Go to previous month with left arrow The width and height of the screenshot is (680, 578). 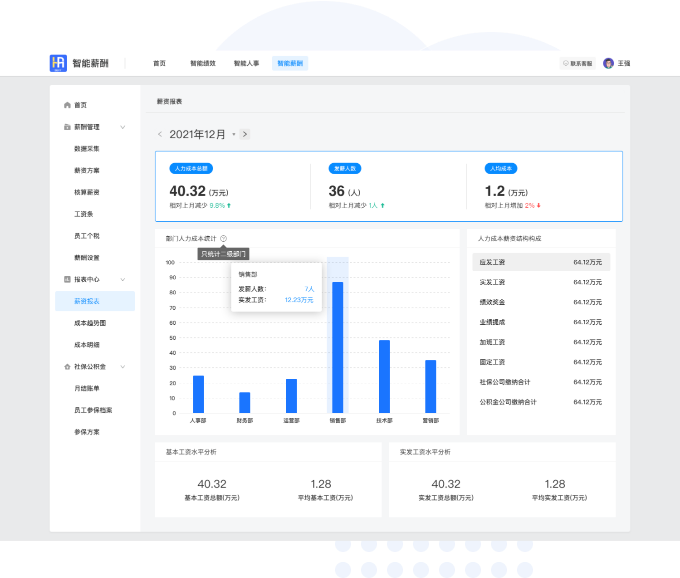click(x=160, y=134)
